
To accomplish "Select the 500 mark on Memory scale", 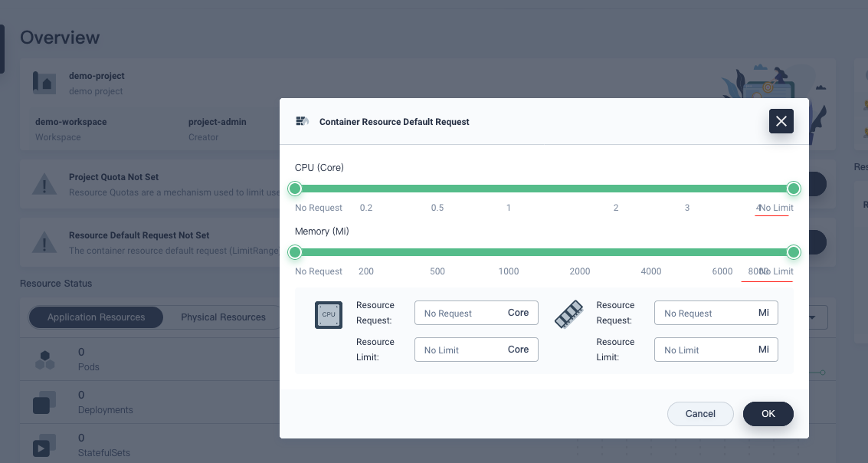I will tap(437, 271).
